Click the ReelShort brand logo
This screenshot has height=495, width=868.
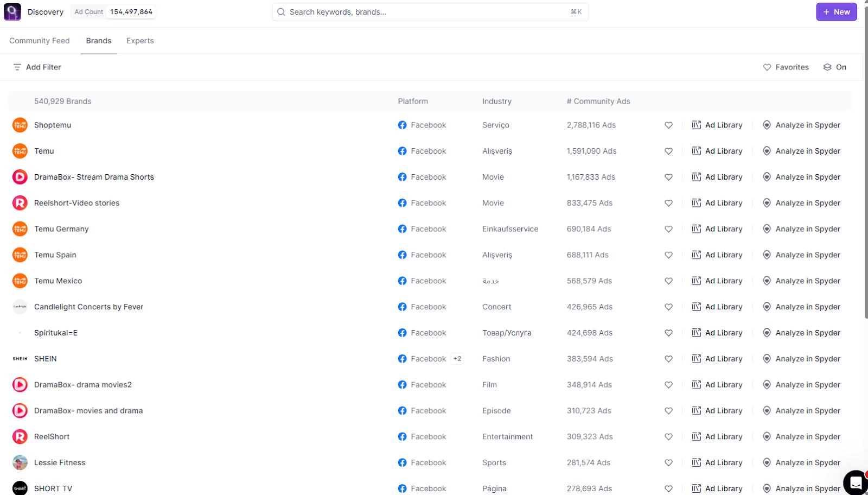coord(20,436)
